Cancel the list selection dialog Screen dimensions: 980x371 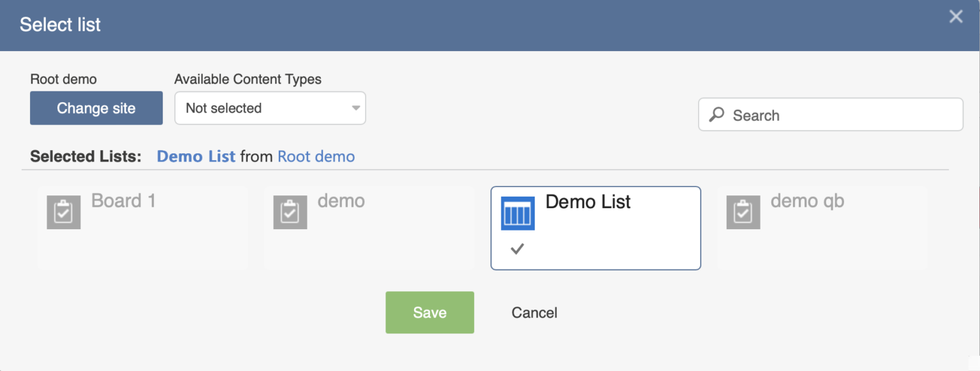(x=535, y=312)
